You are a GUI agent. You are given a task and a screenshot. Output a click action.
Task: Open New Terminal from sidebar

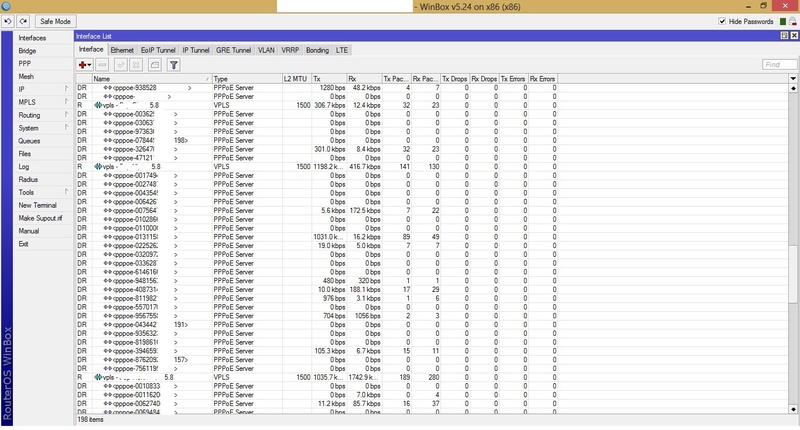[37, 205]
